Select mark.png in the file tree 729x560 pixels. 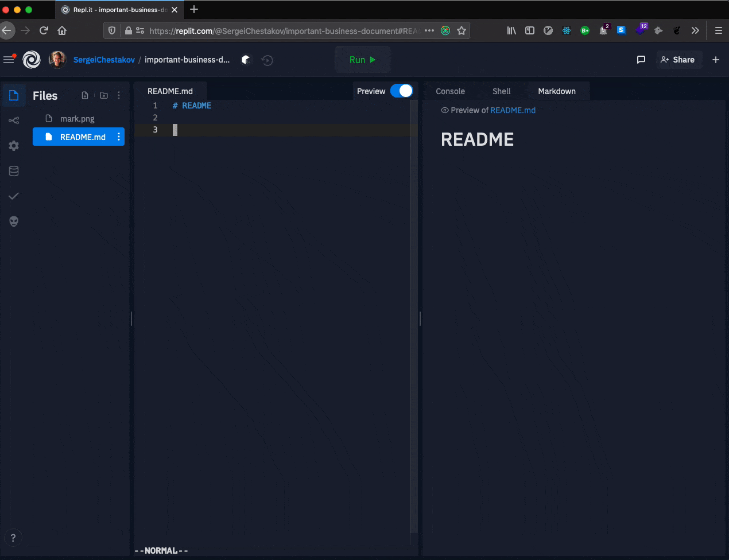coord(77,119)
